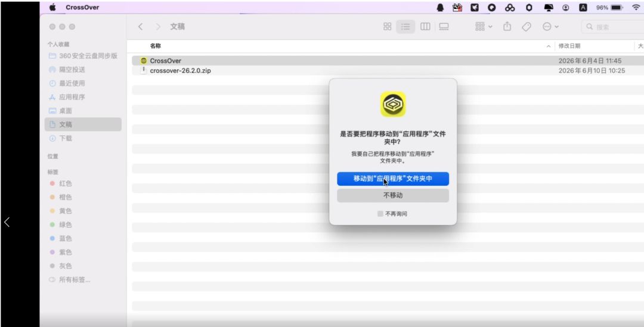Switch to icon grid view
644x327 pixels.
click(388, 27)
